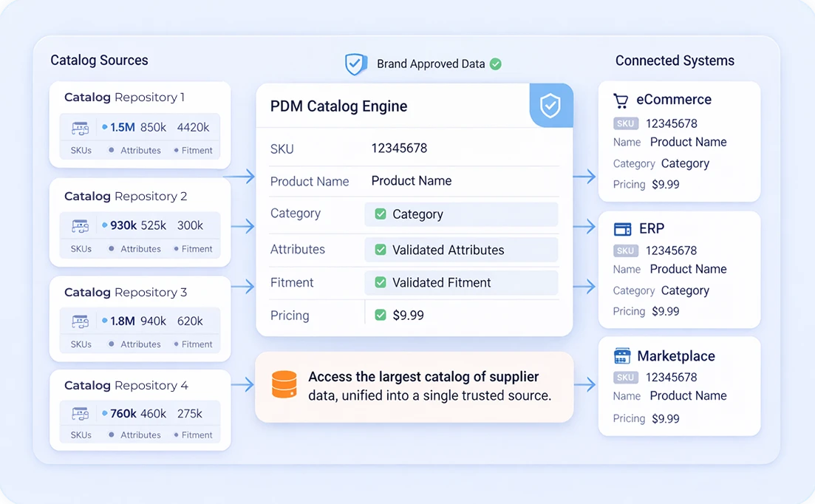
Task: Toggle the $9.99 Pricing checkbox
Action: [381, 316]
